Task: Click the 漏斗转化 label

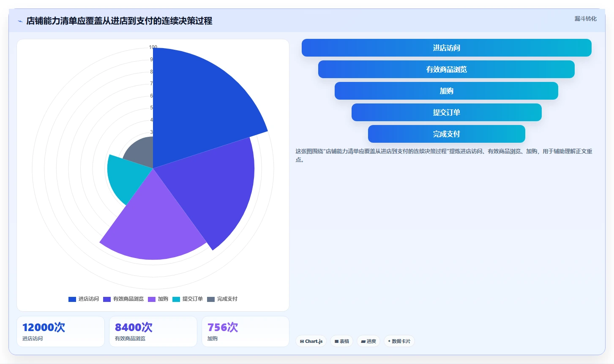Action: pos(585,19)
